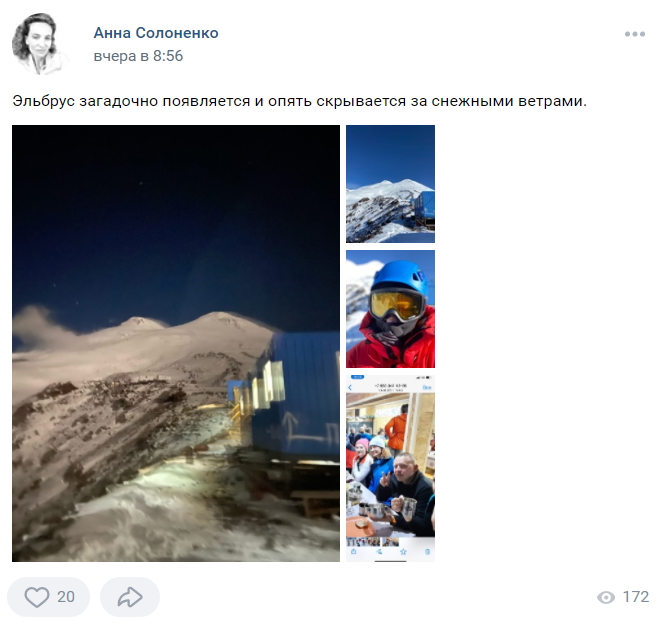This screenshot has width=666, height=629.
Task: Click the eye views counter icon
Action: pos(606,597)
